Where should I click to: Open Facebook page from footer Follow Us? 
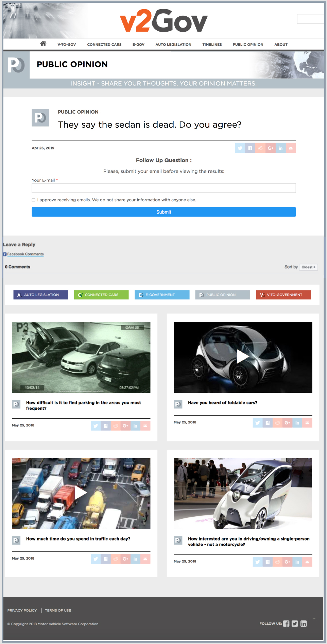coord(286,624)
